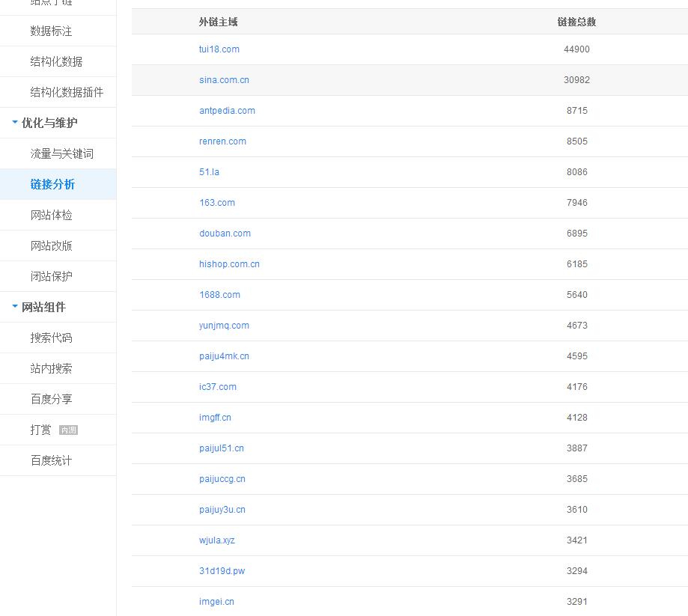Select 流量与关键词 in sidebar
Image resolution: width=688 pixels, height=616 pixels.
(x=62, y=154)
